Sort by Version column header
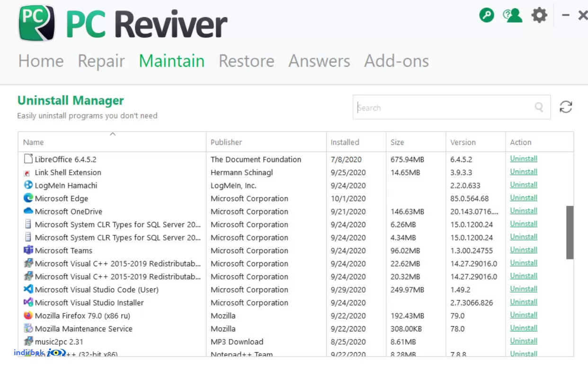The width and height of the screenshot is (588, 366). [476, 142]
